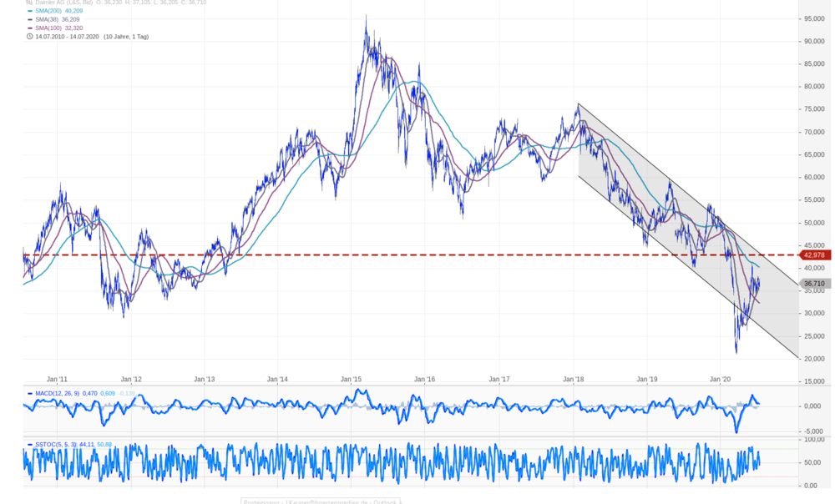Click the SMA(200) 40,209 legend label
The image size is (835, 504).
pos(59,11)
